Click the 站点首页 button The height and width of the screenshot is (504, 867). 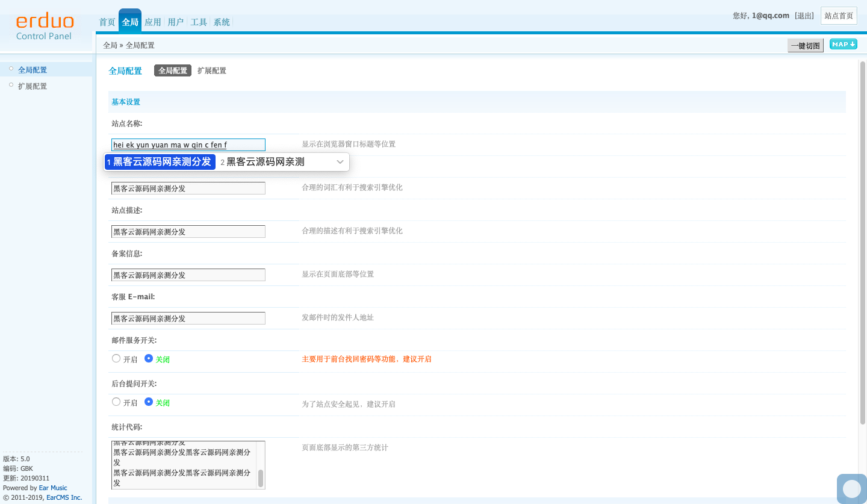coord(839,16)
